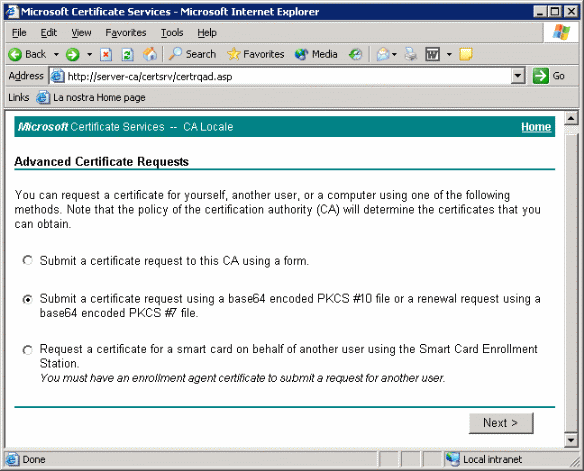Open the Favorites menu
584x471 pixels.
126,33
